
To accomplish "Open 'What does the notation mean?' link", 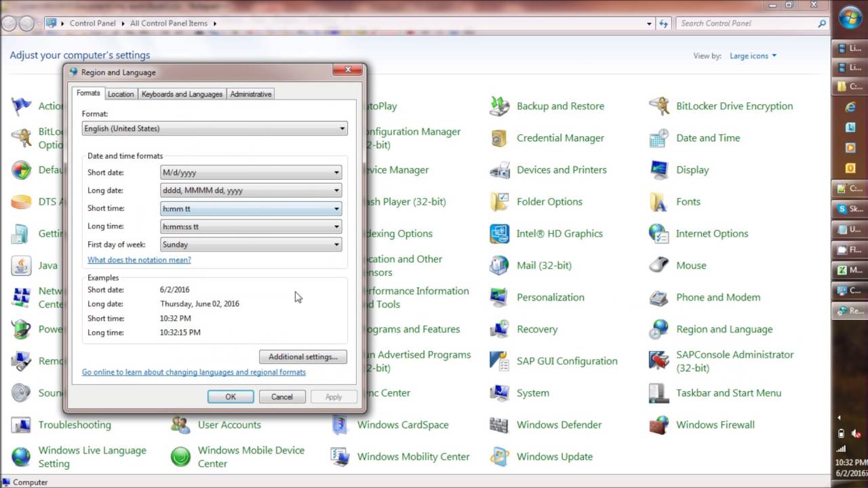I will [139, 260].
